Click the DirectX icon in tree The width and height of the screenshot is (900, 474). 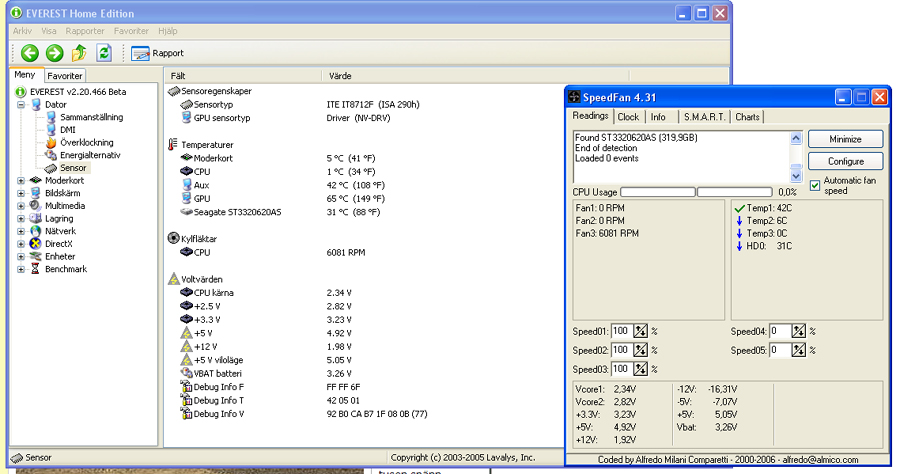point(36,244)
